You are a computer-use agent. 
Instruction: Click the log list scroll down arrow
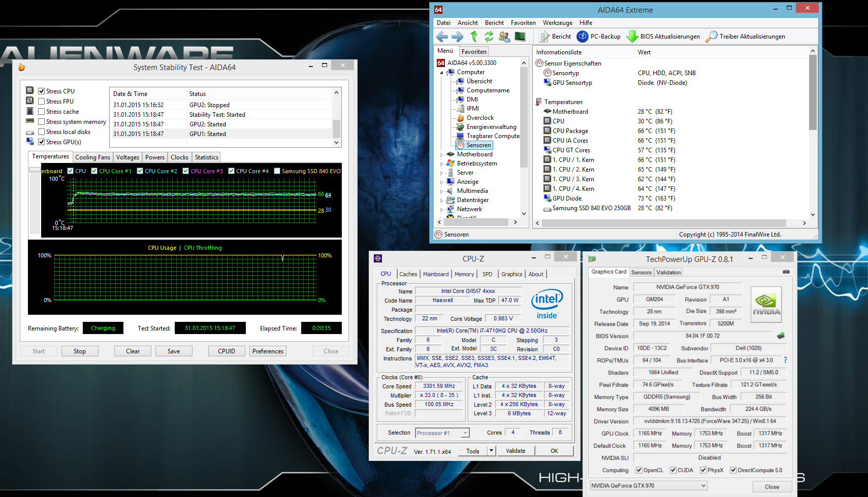coord(336,143)
